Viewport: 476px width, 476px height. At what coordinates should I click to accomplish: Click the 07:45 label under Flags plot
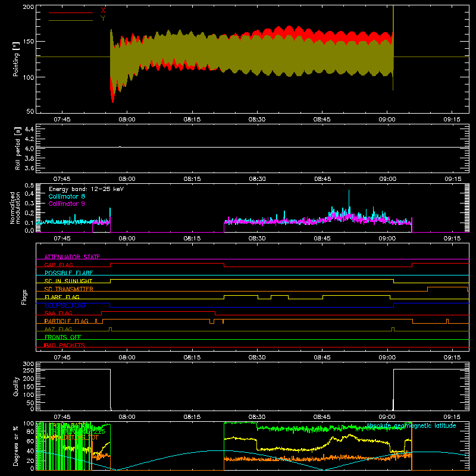62,358
